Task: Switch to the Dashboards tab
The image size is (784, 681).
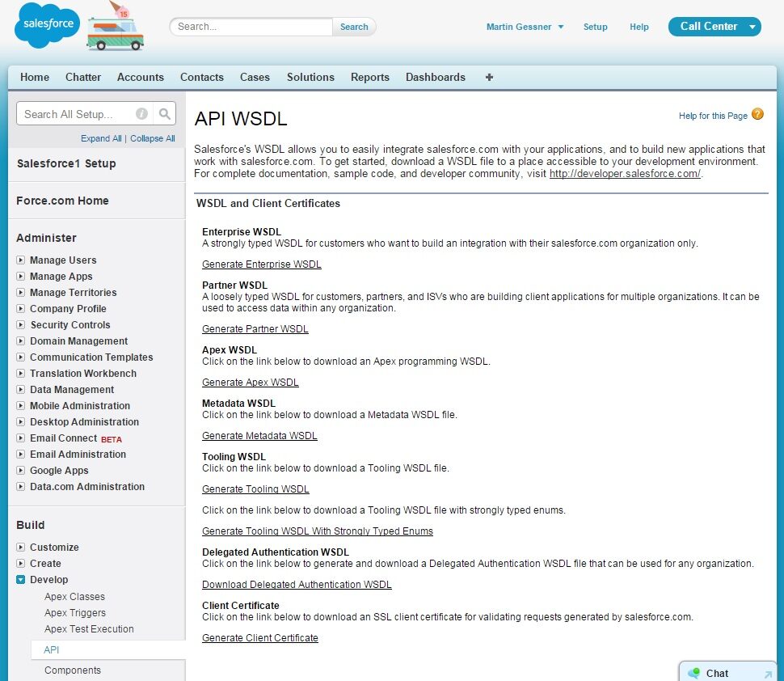Action: click(x=435, y=78)
